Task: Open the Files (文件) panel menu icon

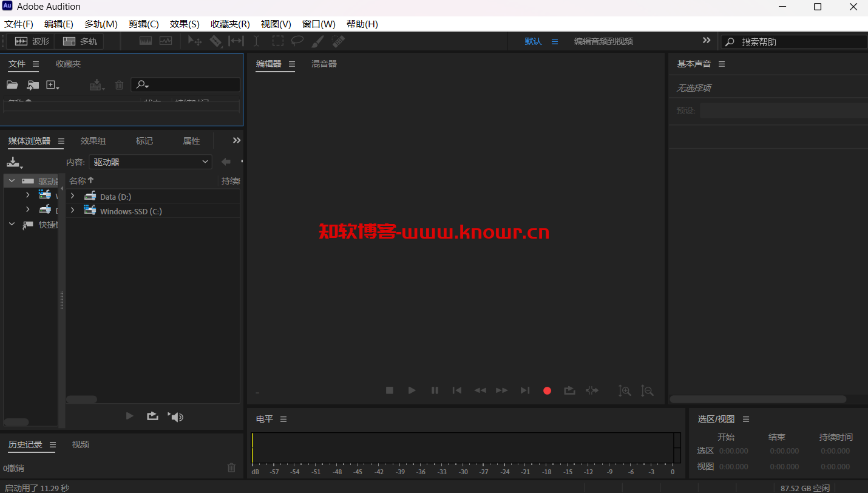Action: (x=36, y=64)
